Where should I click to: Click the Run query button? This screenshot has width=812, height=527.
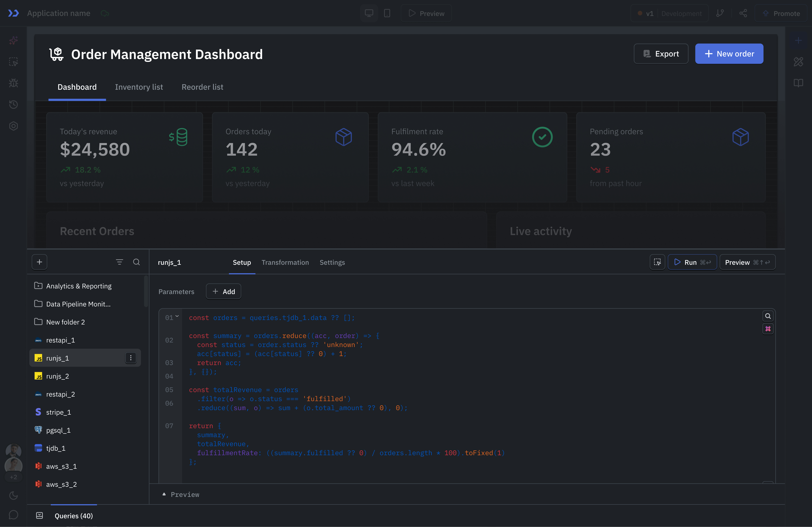click(692, 262)
